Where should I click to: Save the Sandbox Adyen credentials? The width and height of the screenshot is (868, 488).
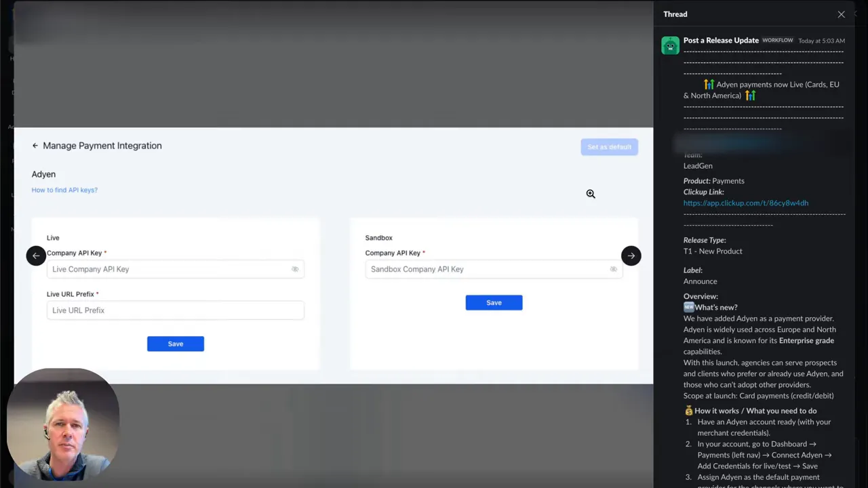[x=494, y=302]
